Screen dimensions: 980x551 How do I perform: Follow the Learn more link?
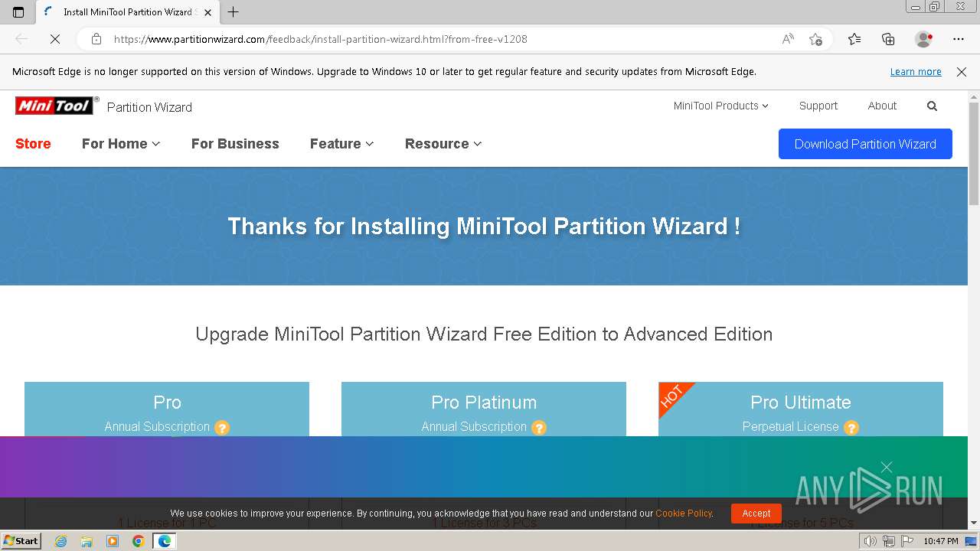916,72
